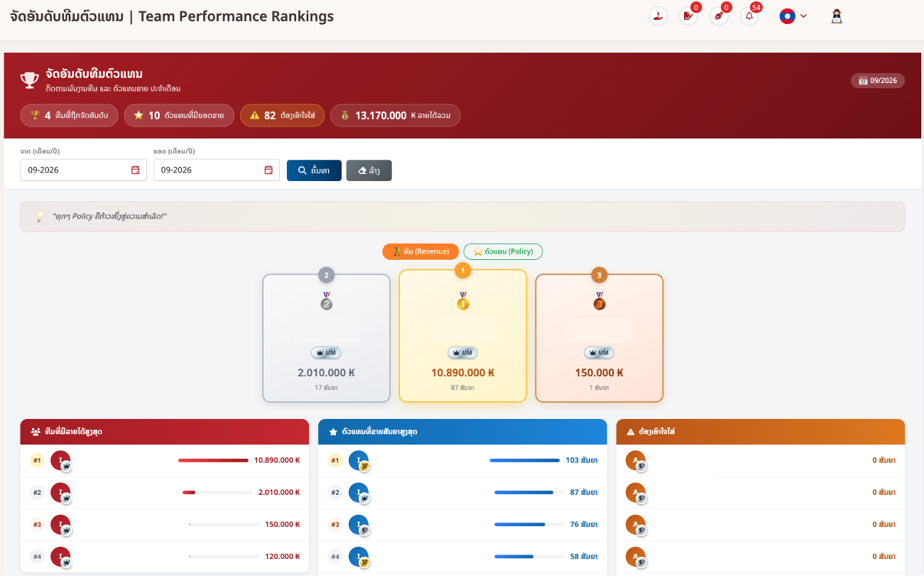924x578 pixels.
Task: Switch to the Policy agent tab
Action: [503, 251]
